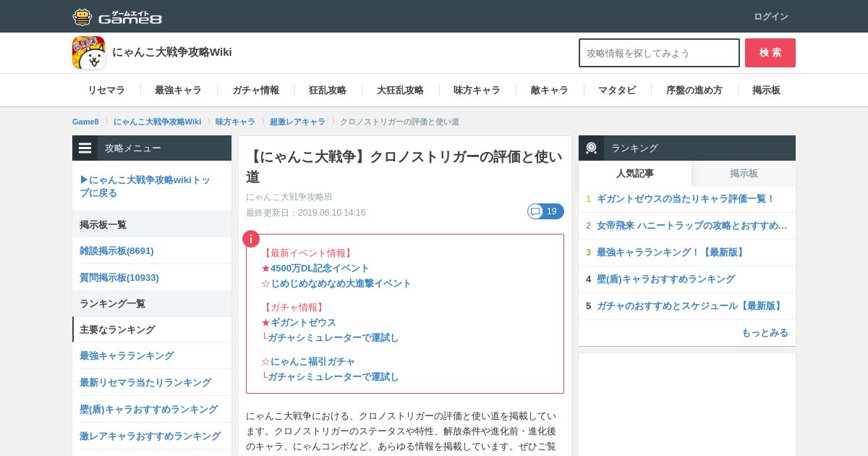Open the 掲示板 item in the navigation bar

pyautogui.click(x=766, y=90)
